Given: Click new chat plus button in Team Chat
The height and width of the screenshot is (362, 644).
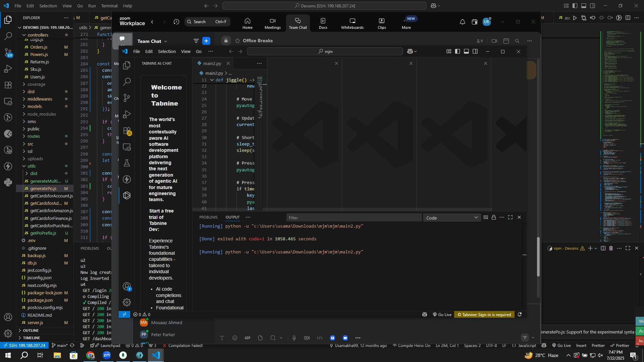Looking at the screenshot, I should (x=206, y=41).
